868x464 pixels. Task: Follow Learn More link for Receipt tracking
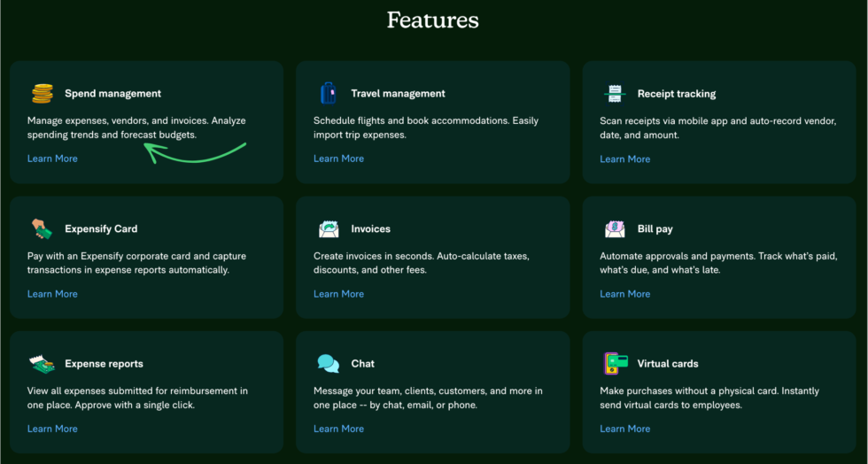click(x=624, y=159)
